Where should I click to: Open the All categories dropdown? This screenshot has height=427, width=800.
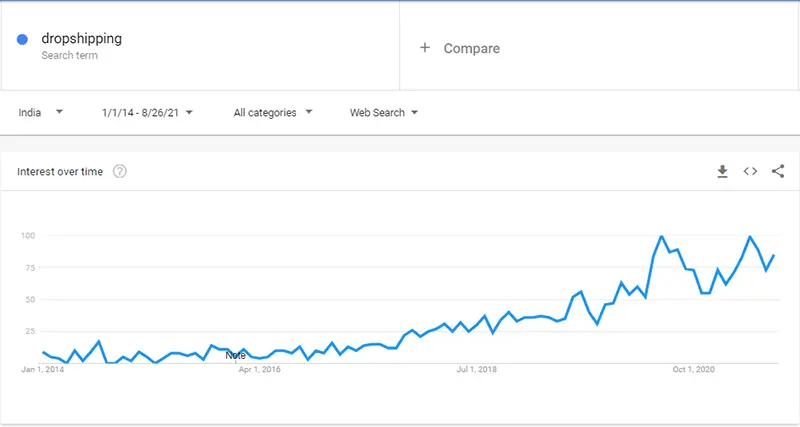point(272,112)
